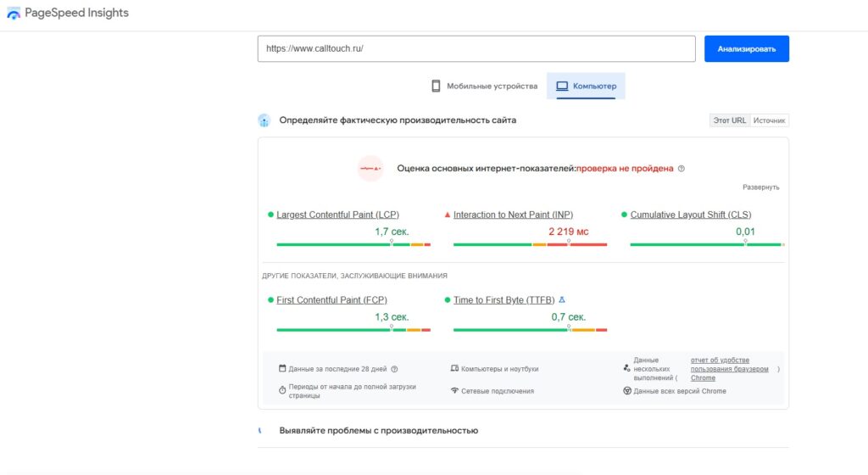This screenshot has width=868, height=475.
Task: Click the INP distribution bar
Action: pos(530,244)
